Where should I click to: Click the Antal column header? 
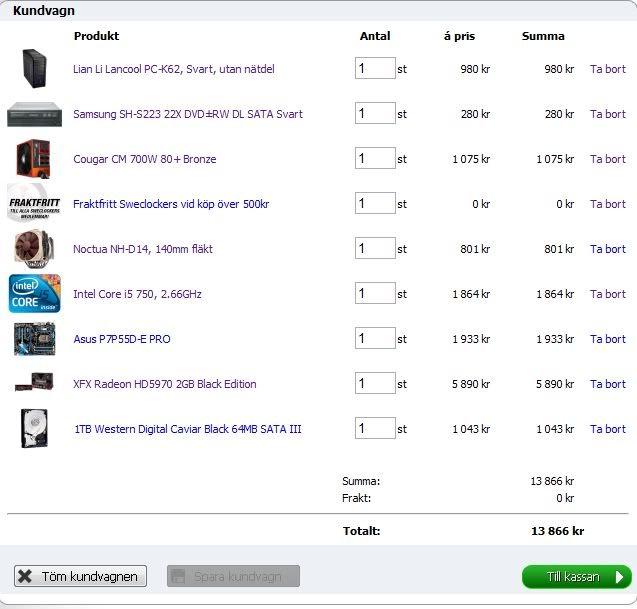click(375, 36)
